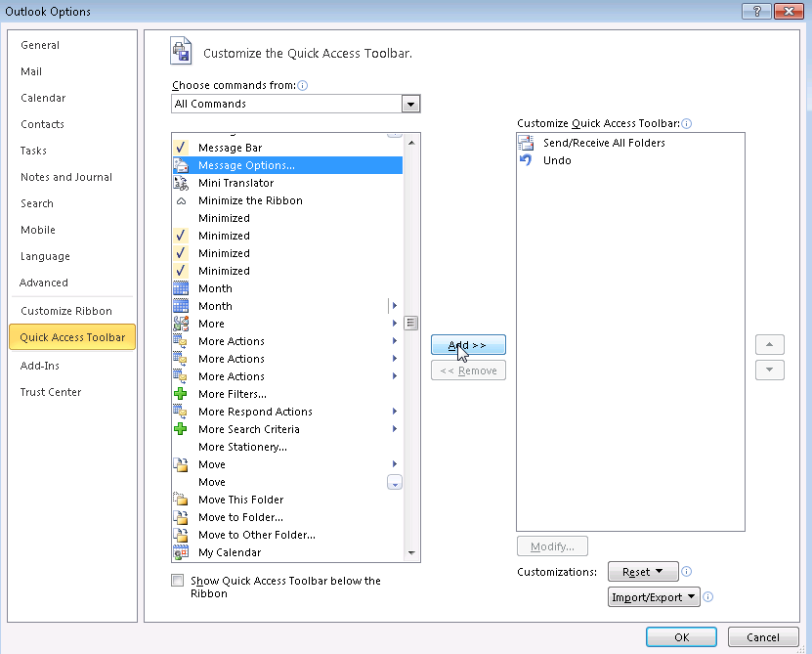The height and width of the screenshot is (654, 812).
Task: Click the dropdown marker on second Move row
Action: pyautogui.click(x=395, y=483)
